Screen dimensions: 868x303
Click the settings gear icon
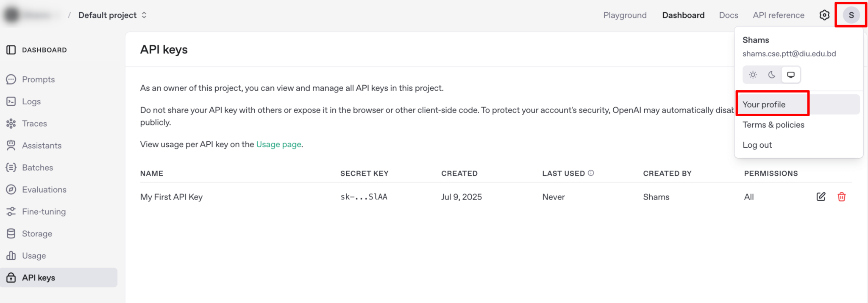click(x=824, y=15)
